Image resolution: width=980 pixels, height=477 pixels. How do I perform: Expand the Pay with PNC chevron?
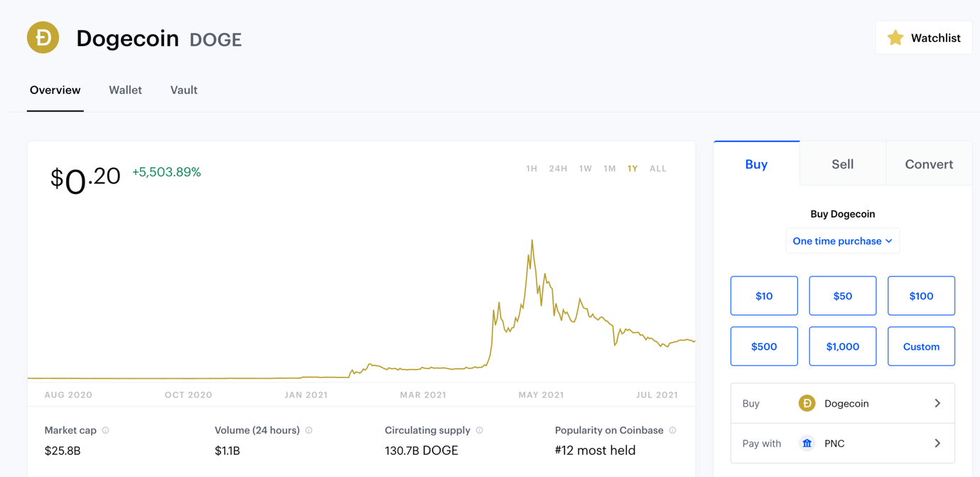[x=937, y=444]
